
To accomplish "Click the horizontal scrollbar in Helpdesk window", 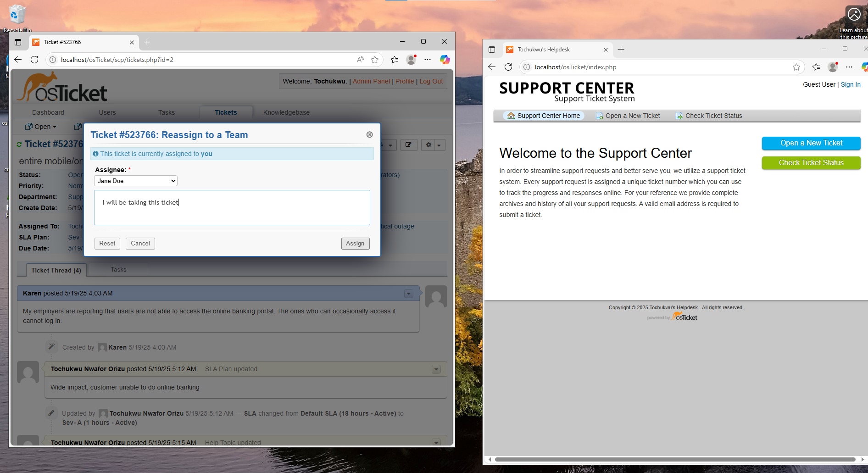I will pos(675,459).
